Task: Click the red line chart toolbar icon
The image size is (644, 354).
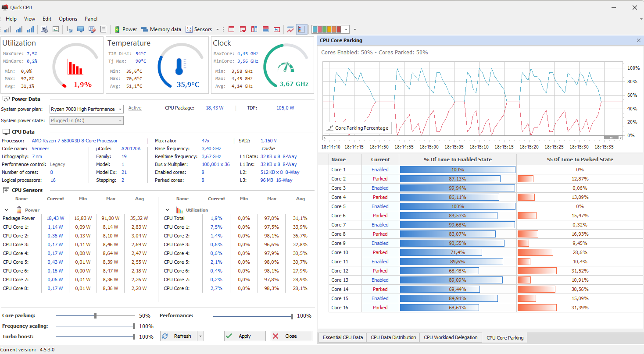Action: coord(290,29)
